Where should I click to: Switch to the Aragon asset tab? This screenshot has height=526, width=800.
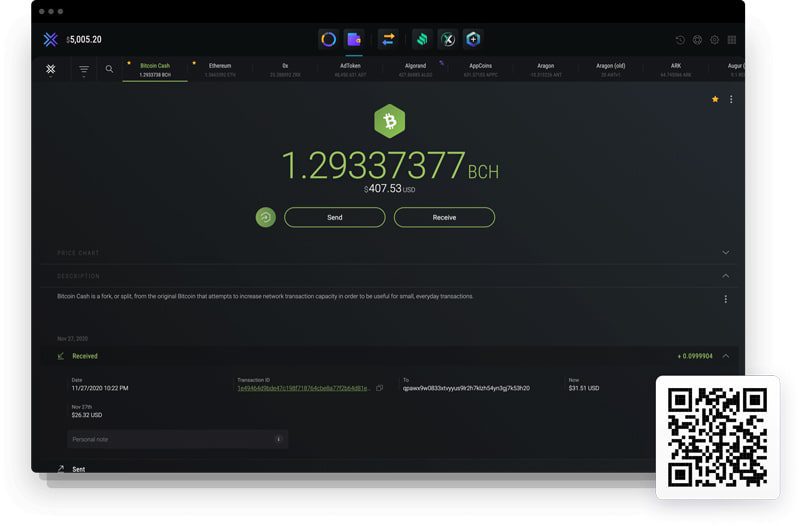coord(545,70)
